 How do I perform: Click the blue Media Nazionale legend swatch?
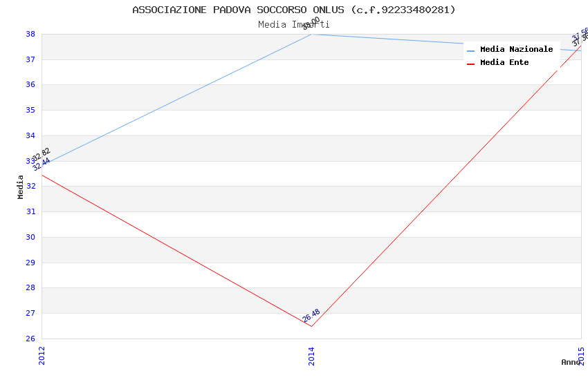point(470,50)
